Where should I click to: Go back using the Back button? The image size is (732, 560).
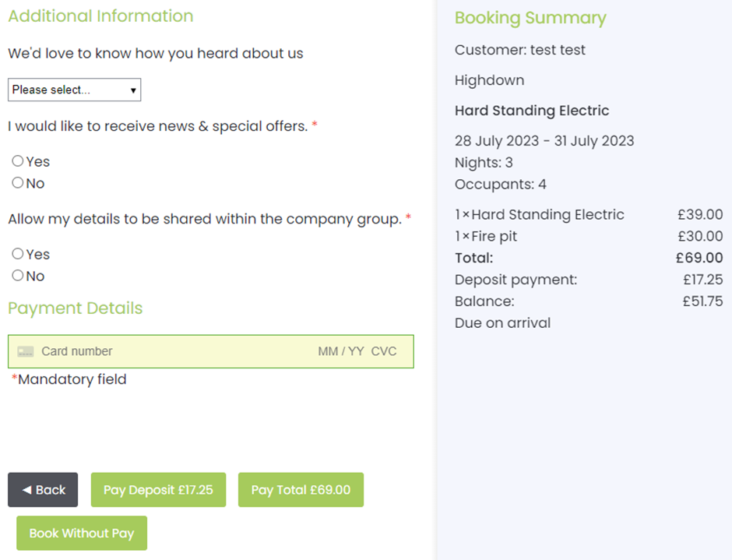(43, 490)
